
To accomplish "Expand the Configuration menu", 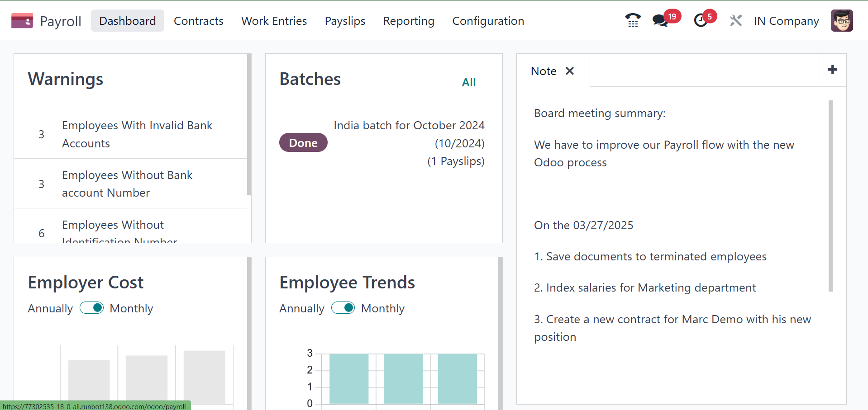I will 488,21.
